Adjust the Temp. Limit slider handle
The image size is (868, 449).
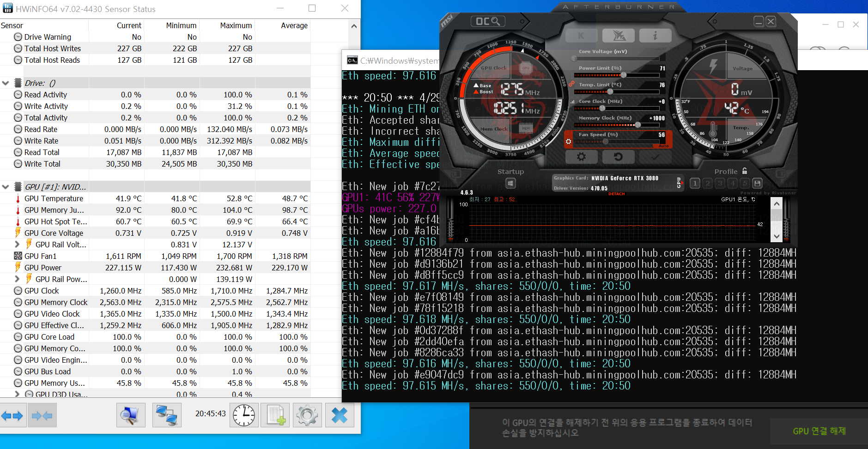pyautogui.click(x=610, y=91)
